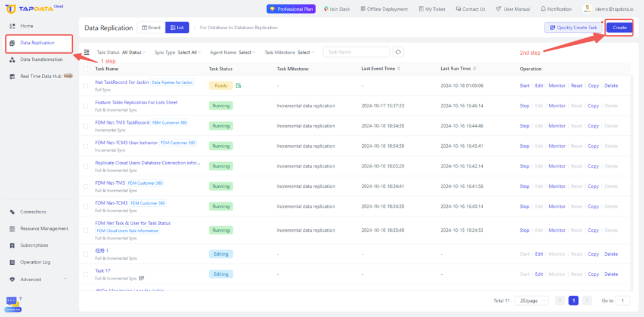This screenshot has height=317, width=644.
Task: Click the Task Name search field
Action: tap(357, 52)
